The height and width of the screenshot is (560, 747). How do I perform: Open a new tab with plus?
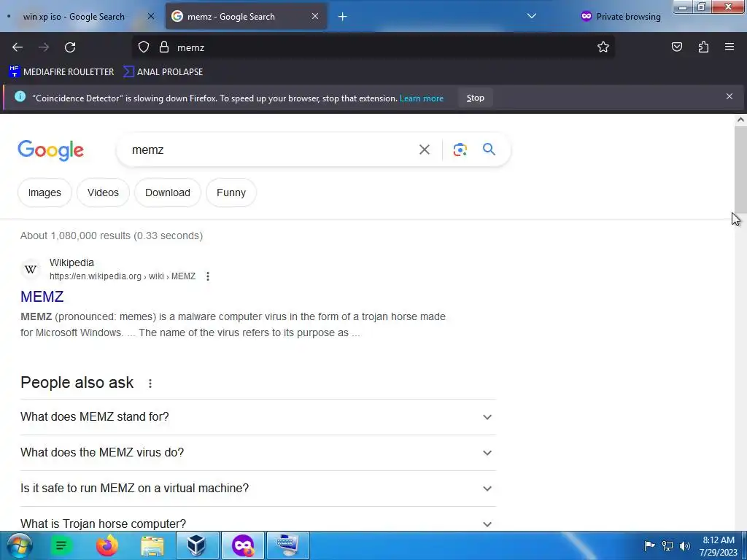[342, 17]
